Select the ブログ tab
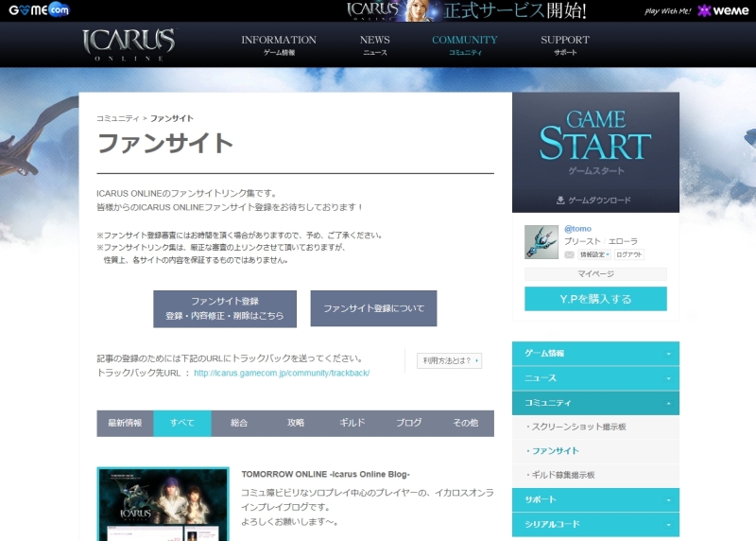Viewport: 756px width, 541px height. point(409,423)
